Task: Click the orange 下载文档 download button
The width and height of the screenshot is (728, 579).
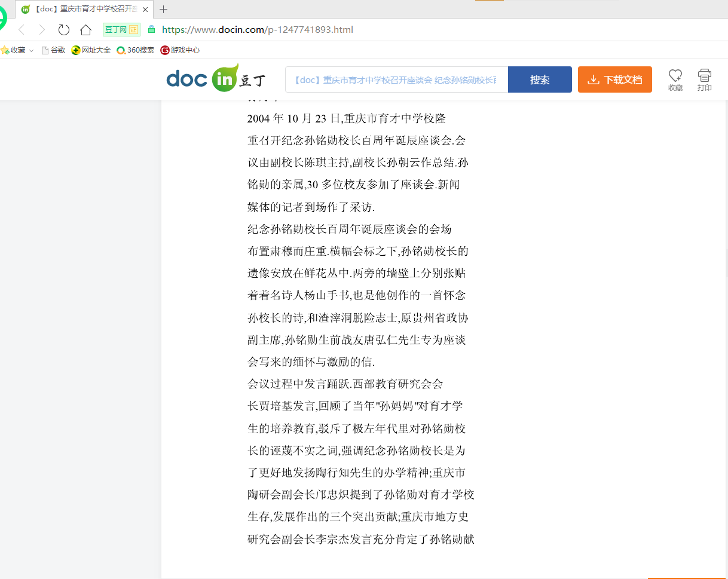Action: [x=614, y=79]
